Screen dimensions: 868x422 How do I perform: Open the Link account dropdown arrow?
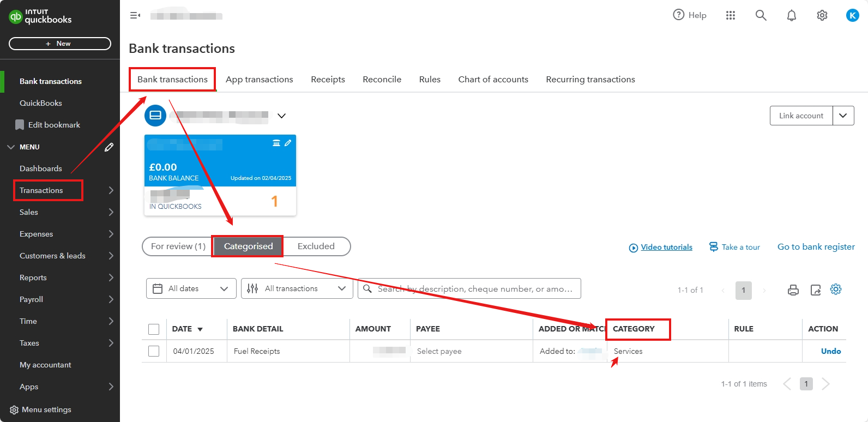[x=843, y=116]
